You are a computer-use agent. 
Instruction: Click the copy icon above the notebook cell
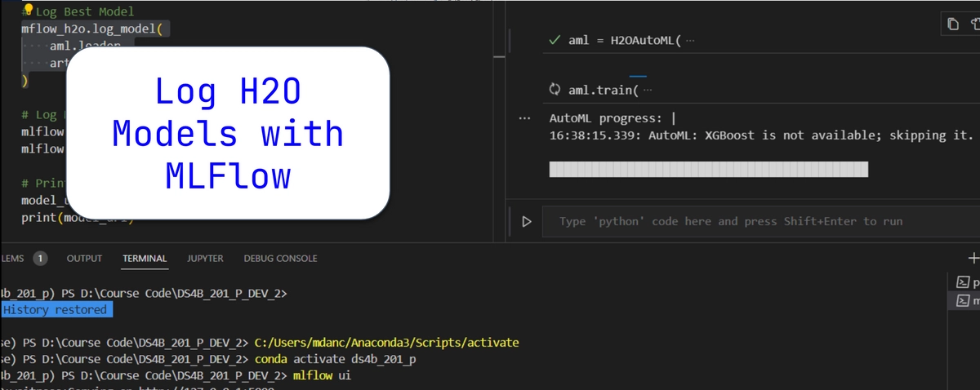click(x=953, y=24)
